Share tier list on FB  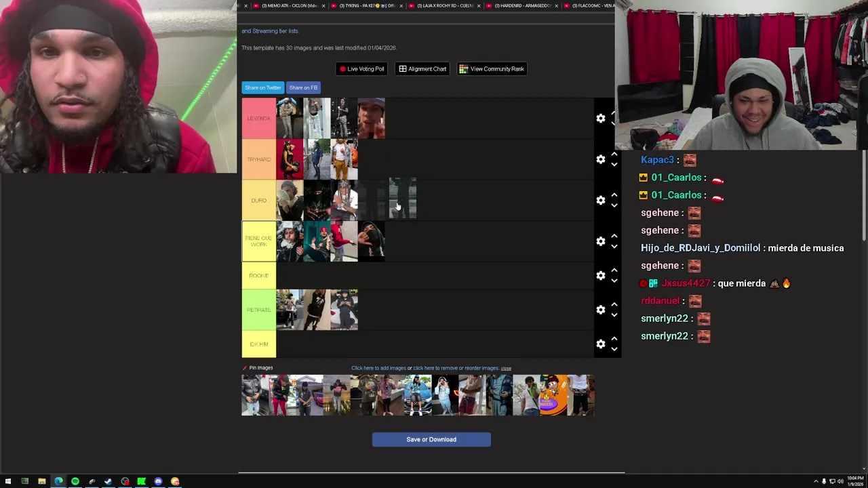(x=303, y=87)
